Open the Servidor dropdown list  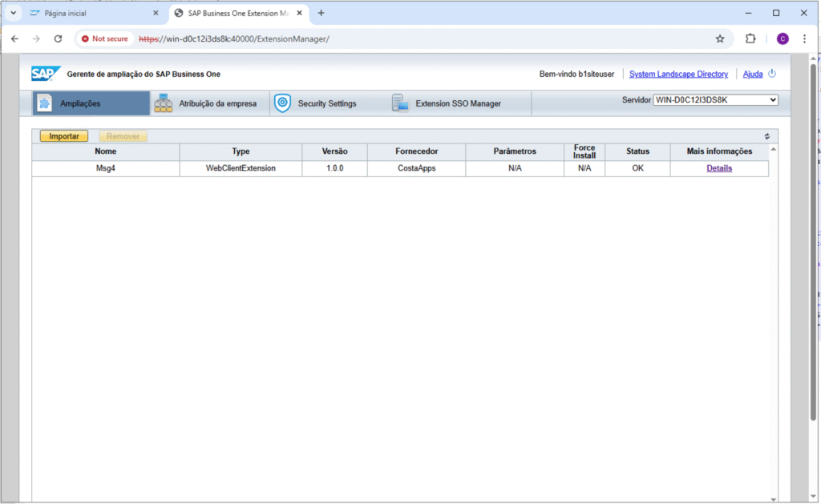(x=715, y=100)
